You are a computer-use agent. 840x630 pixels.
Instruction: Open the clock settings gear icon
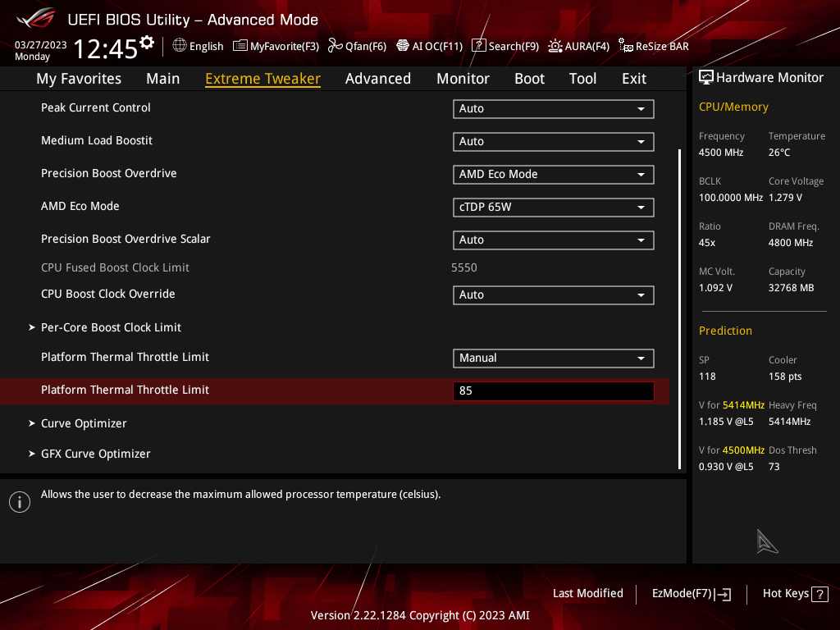pos(147,43)
